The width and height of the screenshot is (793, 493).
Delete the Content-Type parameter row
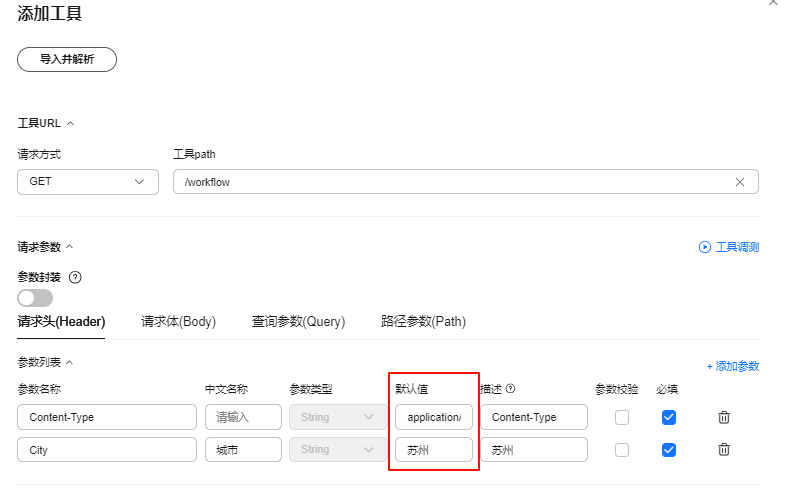[x=725, y=417]
